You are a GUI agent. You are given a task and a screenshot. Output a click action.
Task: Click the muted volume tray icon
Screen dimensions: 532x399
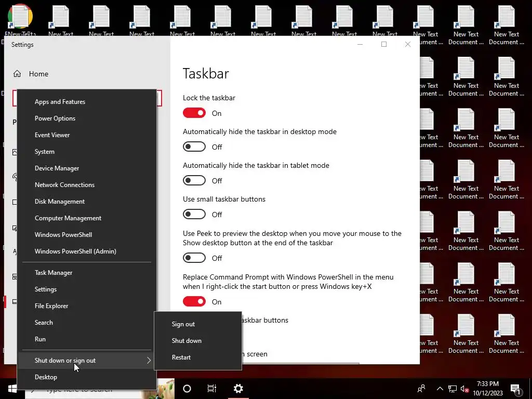coord(464,389)
